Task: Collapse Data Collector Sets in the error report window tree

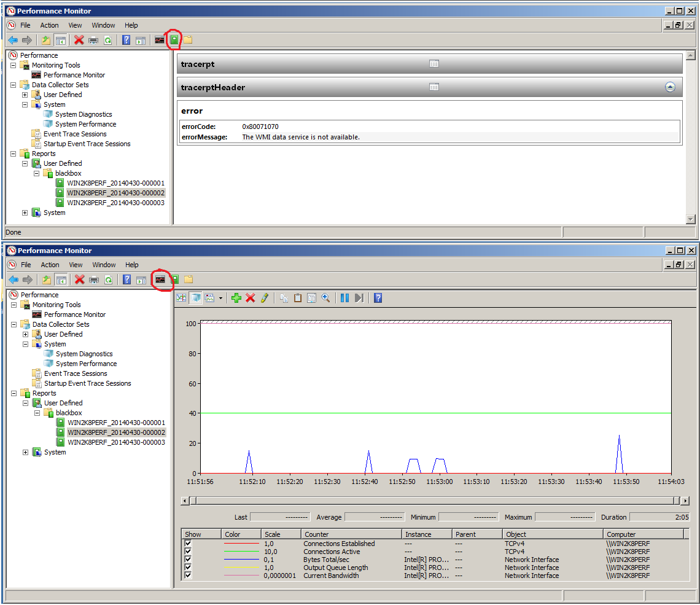Action: pos(14,85)
